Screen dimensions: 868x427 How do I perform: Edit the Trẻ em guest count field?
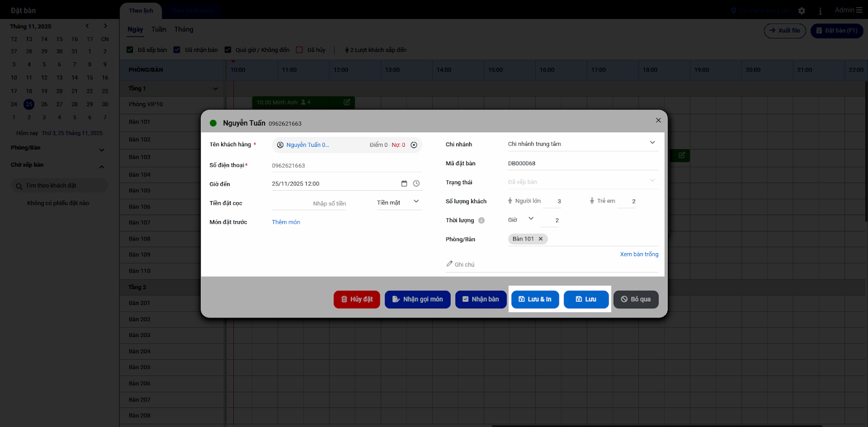point(627,201)
